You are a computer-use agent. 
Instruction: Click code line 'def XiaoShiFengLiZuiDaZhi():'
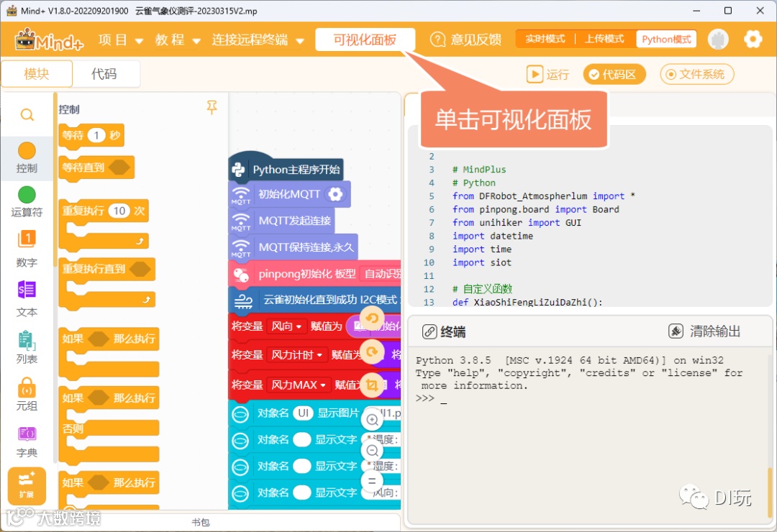[x=527, y=302]
